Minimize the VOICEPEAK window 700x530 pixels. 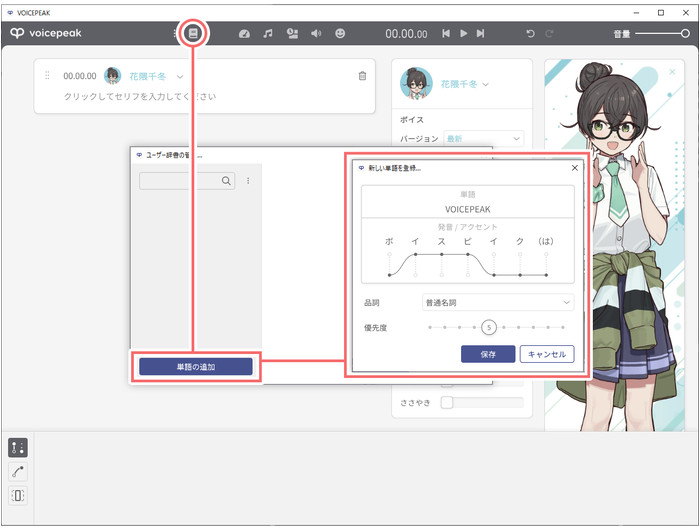[x=636, y=13]
